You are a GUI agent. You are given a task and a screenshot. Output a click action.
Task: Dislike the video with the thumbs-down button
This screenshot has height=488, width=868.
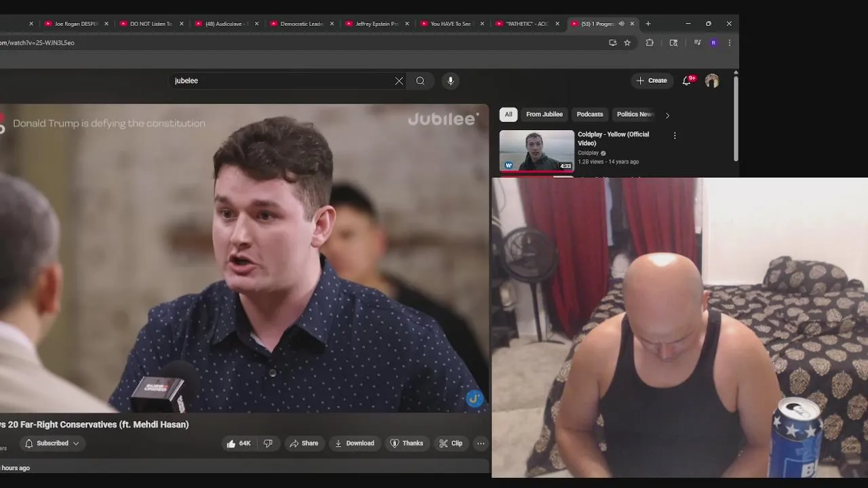(269, 443)
